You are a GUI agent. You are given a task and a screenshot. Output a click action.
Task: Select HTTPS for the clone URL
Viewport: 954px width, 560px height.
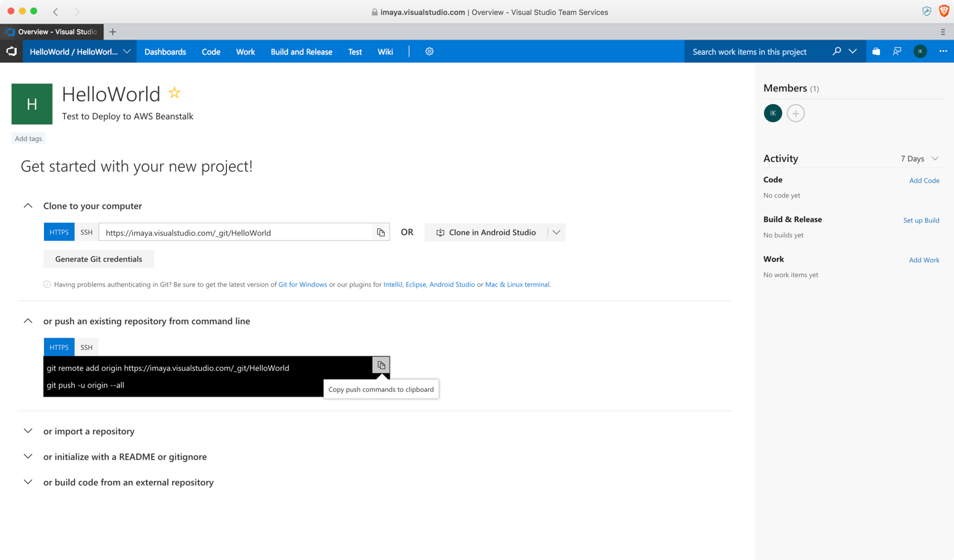tap(59, 232)
